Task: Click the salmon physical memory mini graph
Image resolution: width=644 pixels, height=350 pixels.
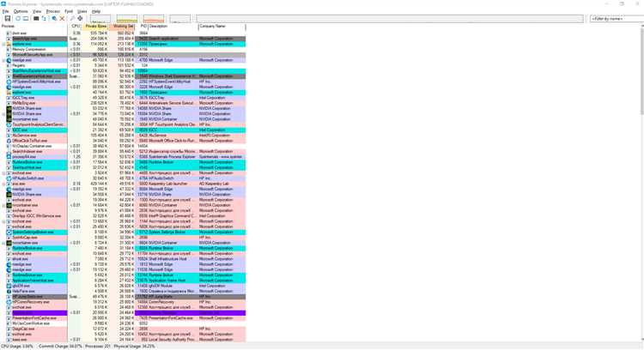Action: pos(154,19)
